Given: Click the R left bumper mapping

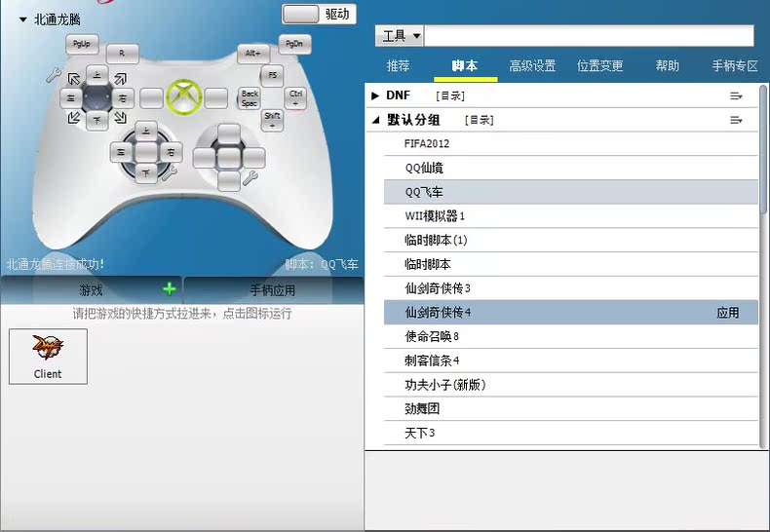Looking at the screenshot, I should coord(122,54).
